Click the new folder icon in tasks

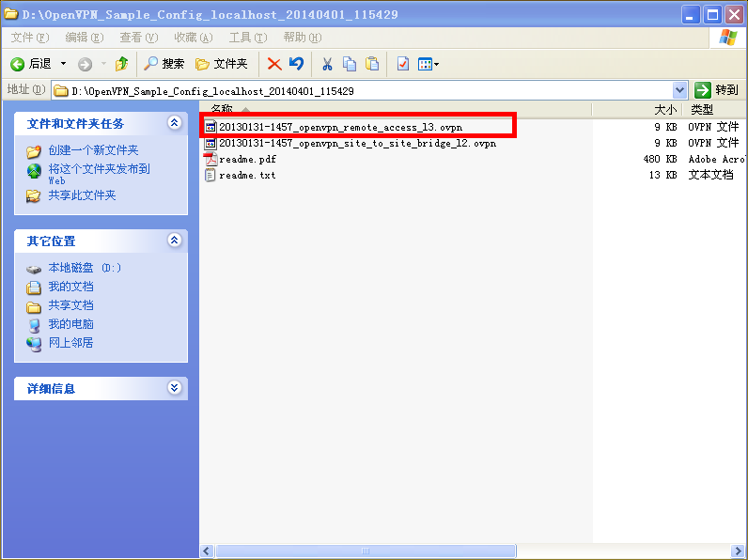tap(34, 151)
